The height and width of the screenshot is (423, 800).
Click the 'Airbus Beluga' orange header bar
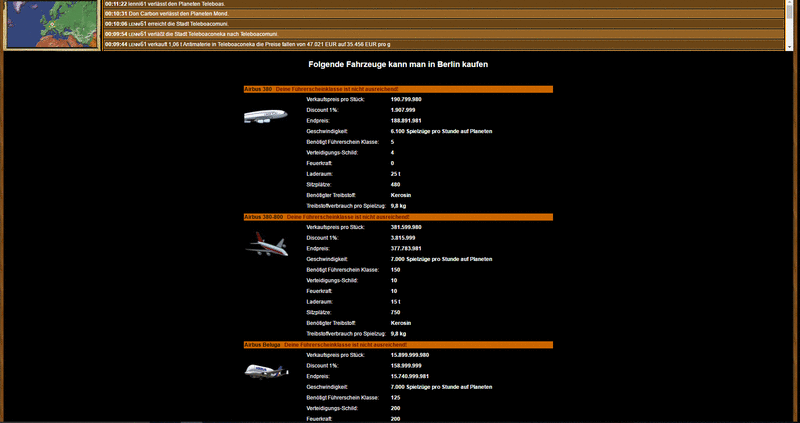[398, 345]
